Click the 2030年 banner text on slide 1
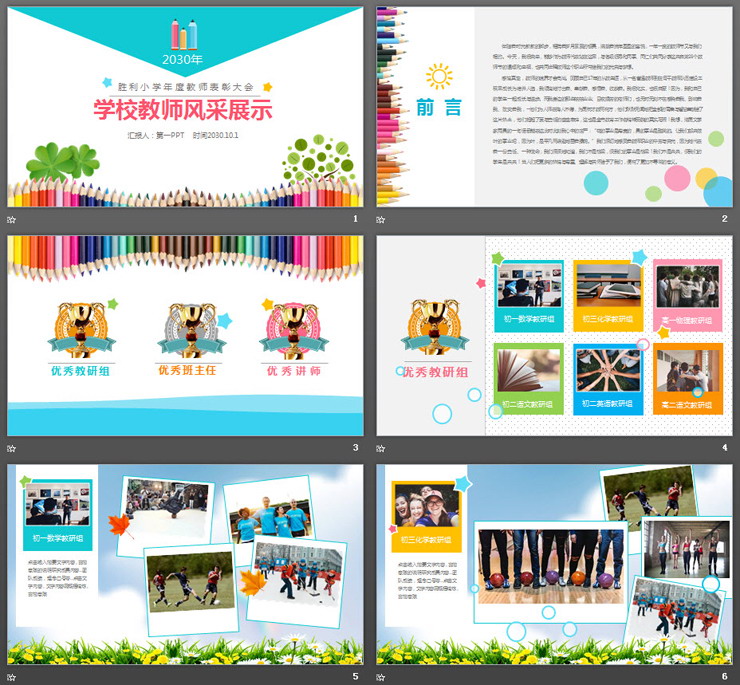 coord(185,59)
